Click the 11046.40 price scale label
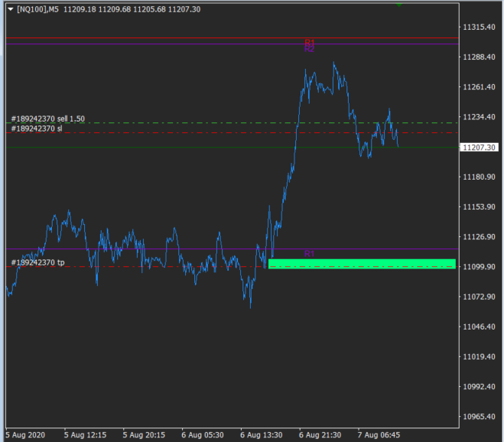This screenshot has width=504, height=442. 479,327
